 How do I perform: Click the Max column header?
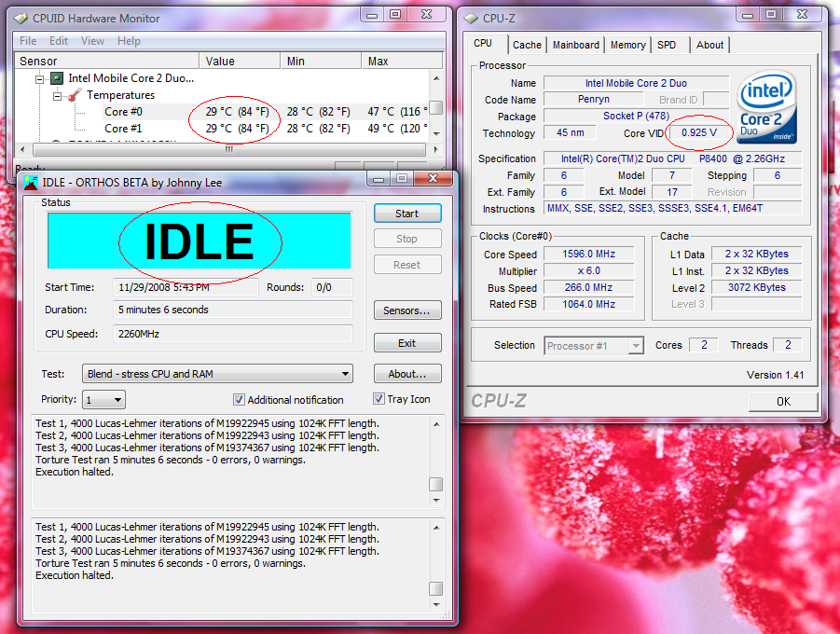(x=402, y=62)
